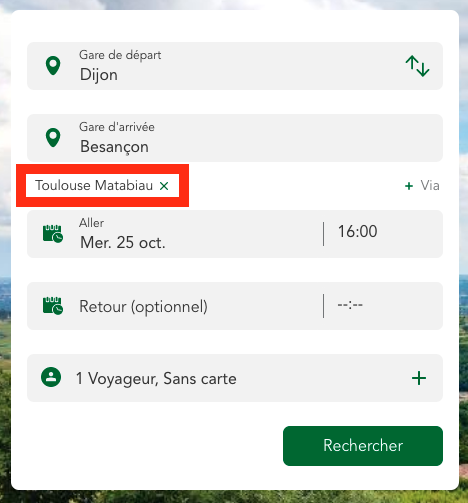Set the Retour (optionnel) date
The height and width of the screenshot is (503, 468).
point(143,306)
